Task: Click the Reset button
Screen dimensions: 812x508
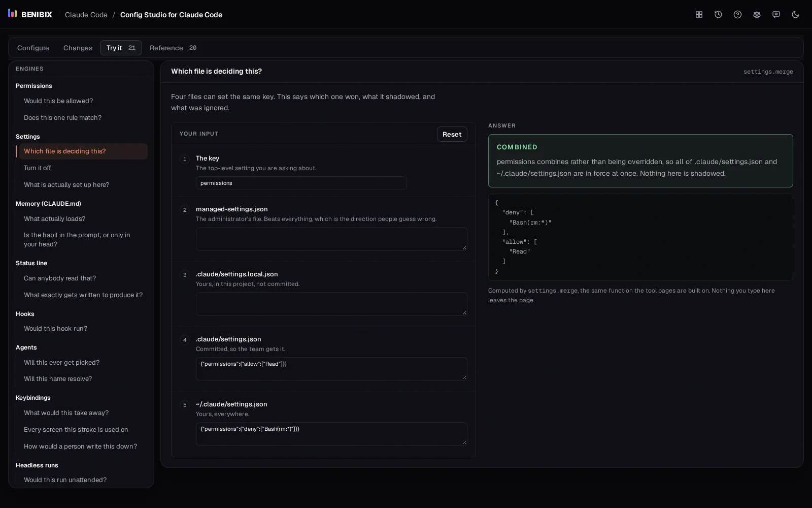Action: (x=452, y=134)
